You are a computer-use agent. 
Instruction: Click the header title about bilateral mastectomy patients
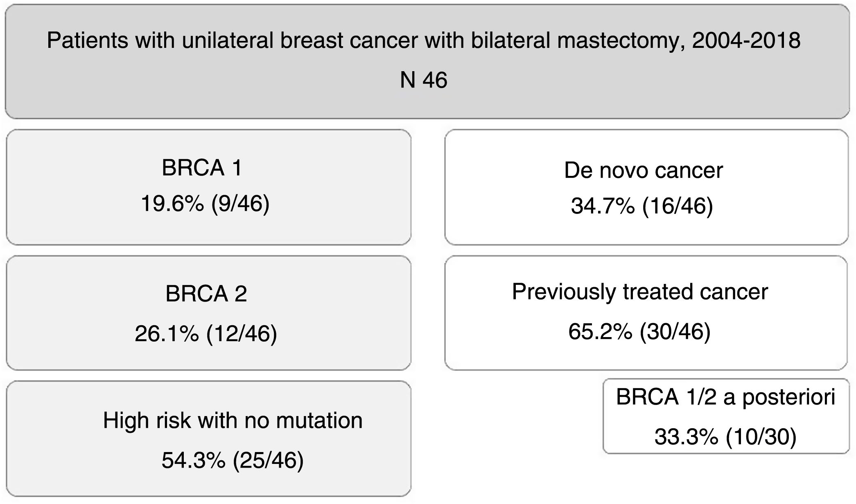(423, 40)
